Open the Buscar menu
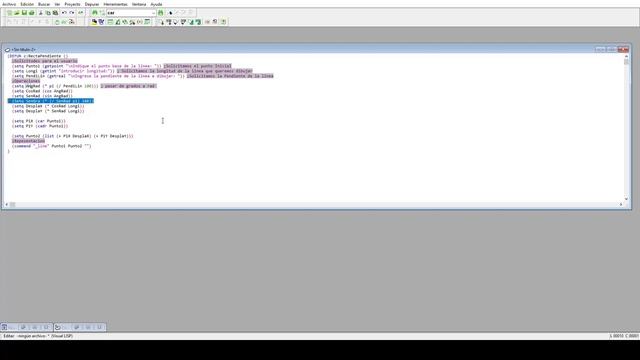The height and width of the screenshot is (360, 640). tap(44, 4)
